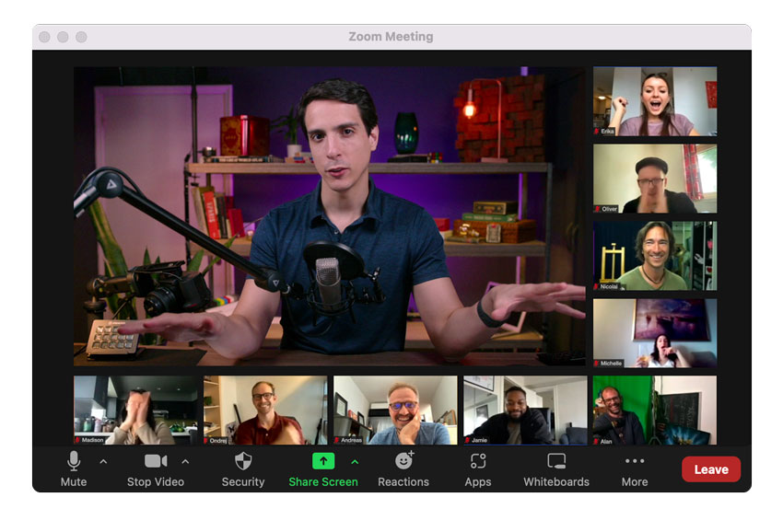Expand the green caret beside Share Screen
The image size is (783, 532).
pyautogui.click(x=355, y=461)
